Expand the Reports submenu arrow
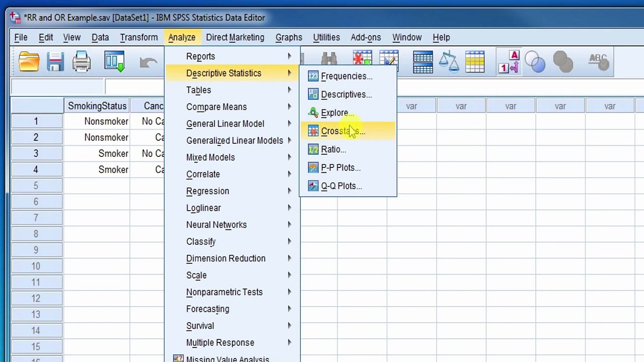 (289, 56)
